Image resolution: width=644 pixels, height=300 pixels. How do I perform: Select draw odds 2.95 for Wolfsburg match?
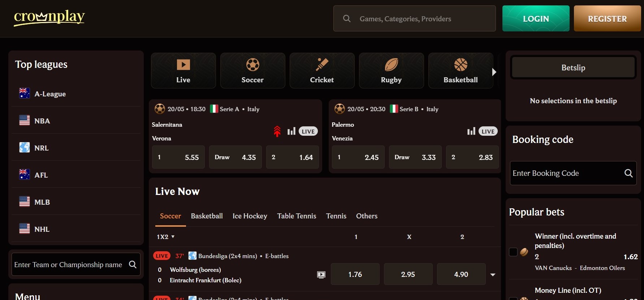(x=408, y=274)
